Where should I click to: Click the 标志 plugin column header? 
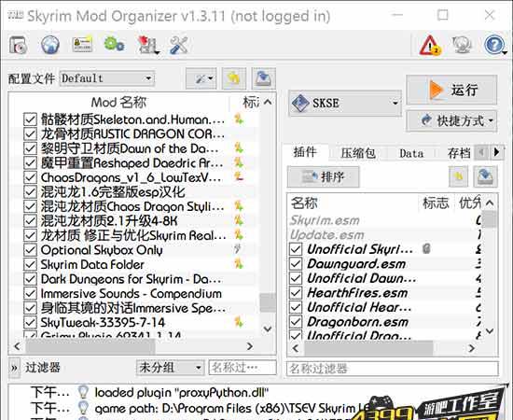click(x=436, y=203)
